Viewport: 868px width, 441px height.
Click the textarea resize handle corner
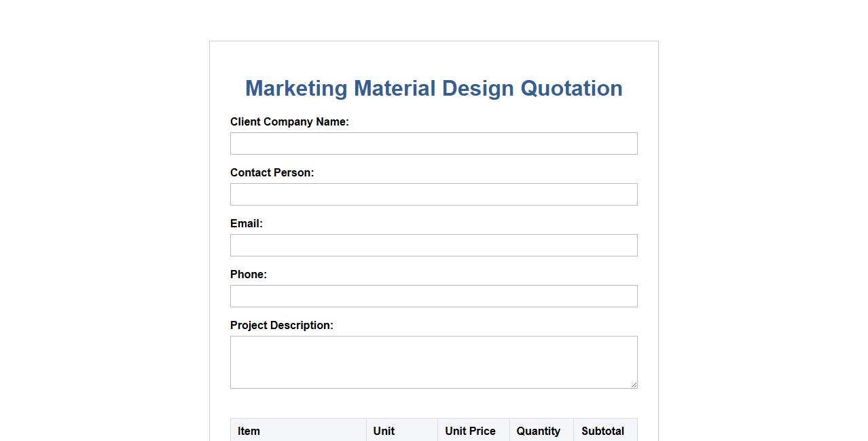[634, 385]
